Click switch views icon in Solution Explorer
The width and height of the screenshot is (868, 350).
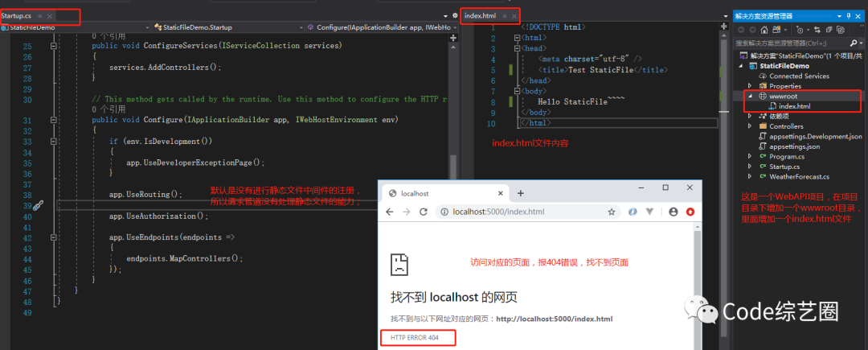tap(776, 30)
